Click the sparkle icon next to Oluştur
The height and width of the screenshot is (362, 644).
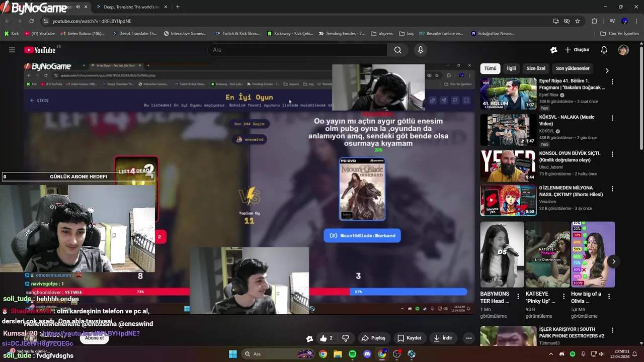pos(553,50)
